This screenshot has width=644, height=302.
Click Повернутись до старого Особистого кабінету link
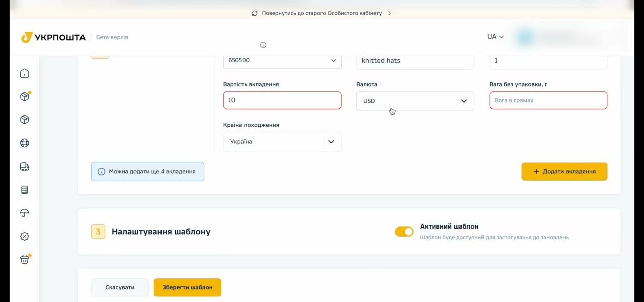pos(321,13)
